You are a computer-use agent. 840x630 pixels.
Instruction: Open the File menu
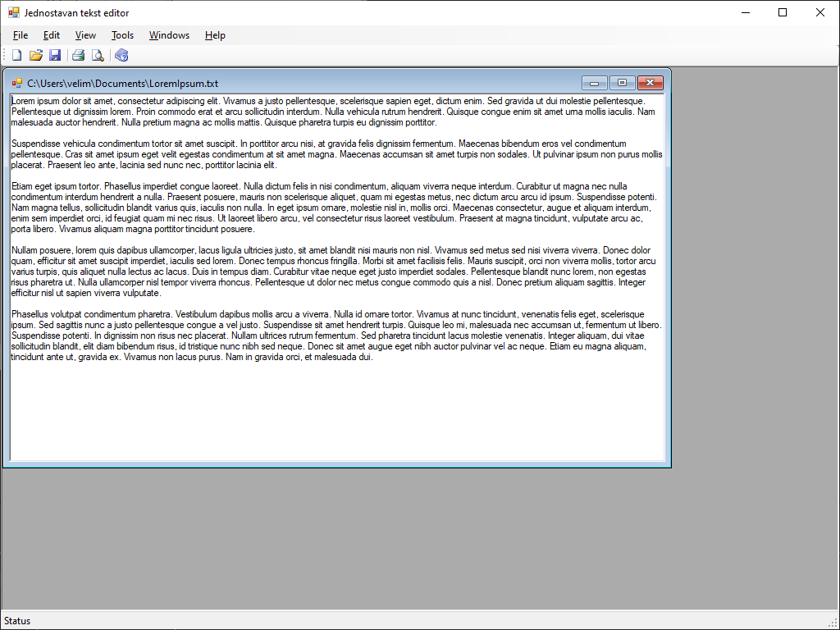[x=21, y=35]
